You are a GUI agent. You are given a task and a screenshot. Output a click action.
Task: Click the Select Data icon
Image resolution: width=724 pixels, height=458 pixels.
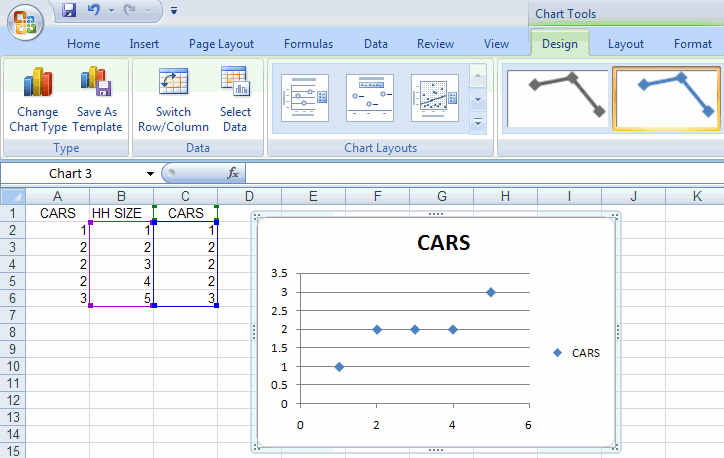tap(235, 82)
